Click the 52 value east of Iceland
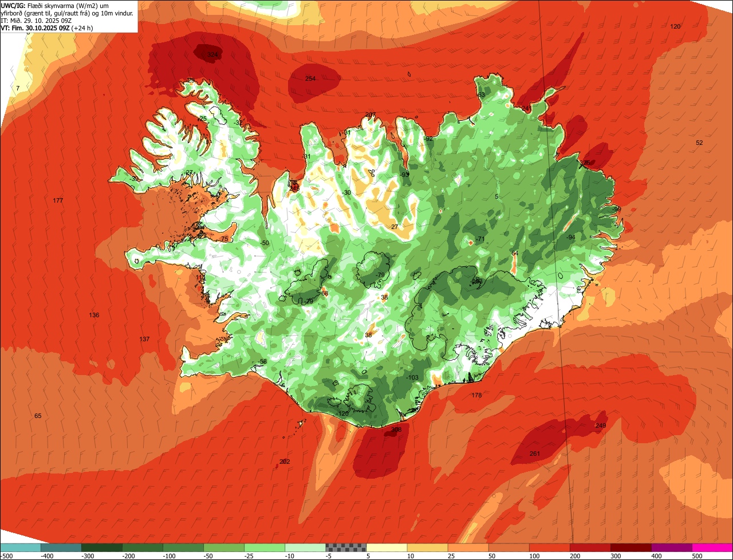733x560 pixels. [699, 143]
